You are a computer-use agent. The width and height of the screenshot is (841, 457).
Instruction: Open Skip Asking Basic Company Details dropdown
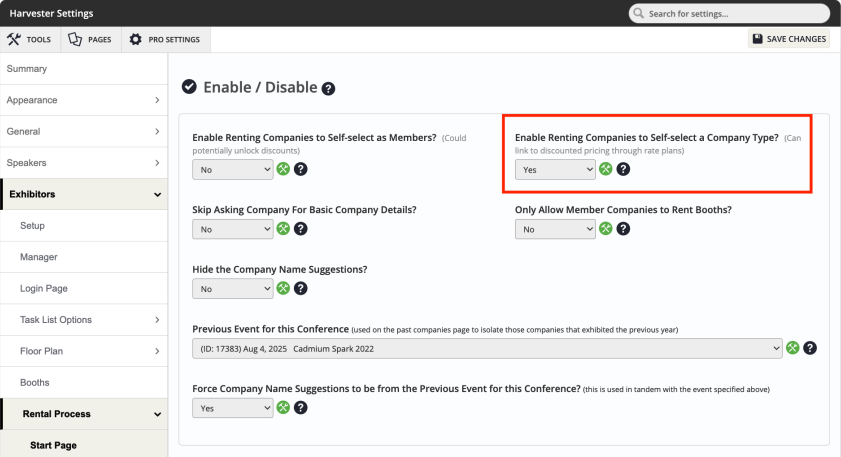pyautogui.click(x=233, y=229)
